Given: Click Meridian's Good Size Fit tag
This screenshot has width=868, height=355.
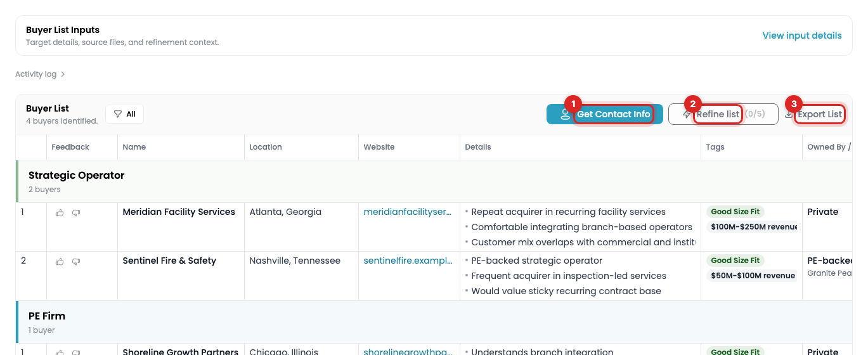Looking at the screenshot, I should 735,212.
